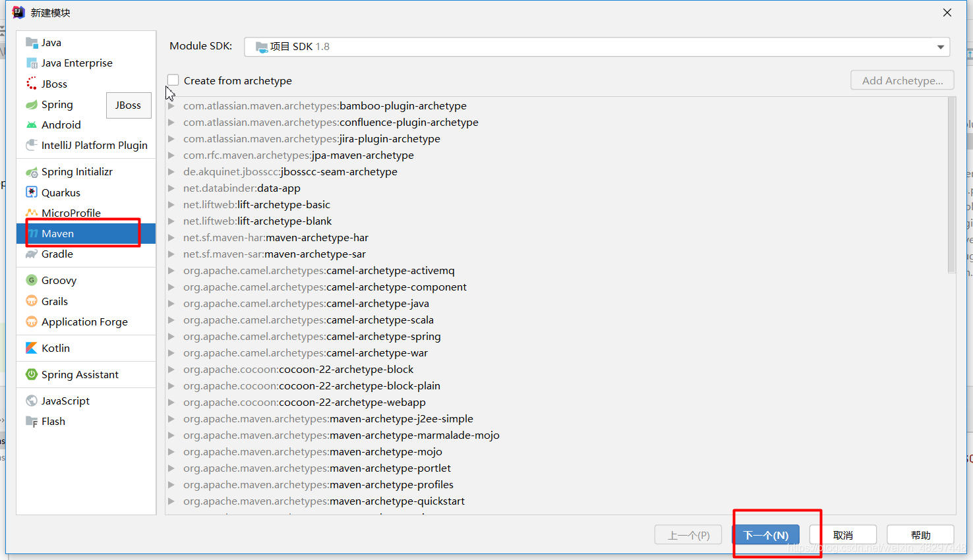This screenshot has height=560, width=973.
Task: Expand maven-archetype-quickstart entry
Action: [171, 501]
